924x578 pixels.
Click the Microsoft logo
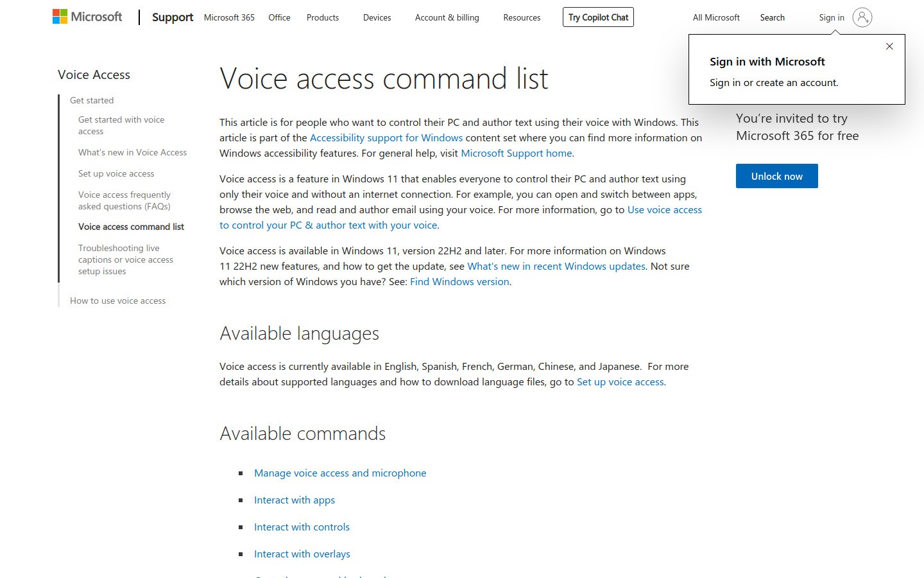click(87, 16)
